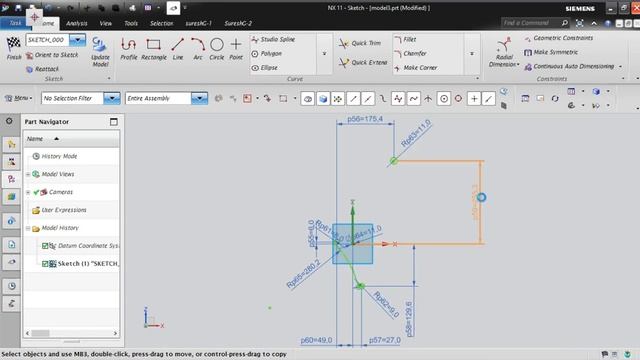
Task: Select the Profile curve tool
Action: 129,49
